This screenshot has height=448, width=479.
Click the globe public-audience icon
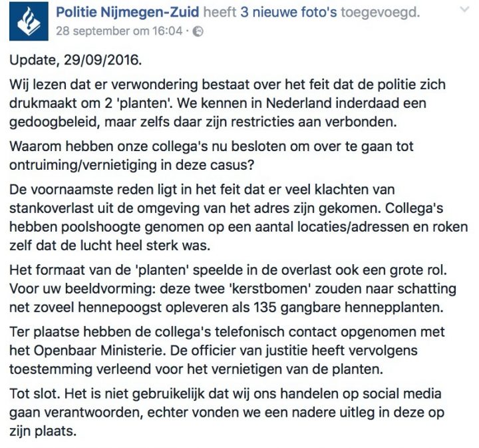point(198,31)
